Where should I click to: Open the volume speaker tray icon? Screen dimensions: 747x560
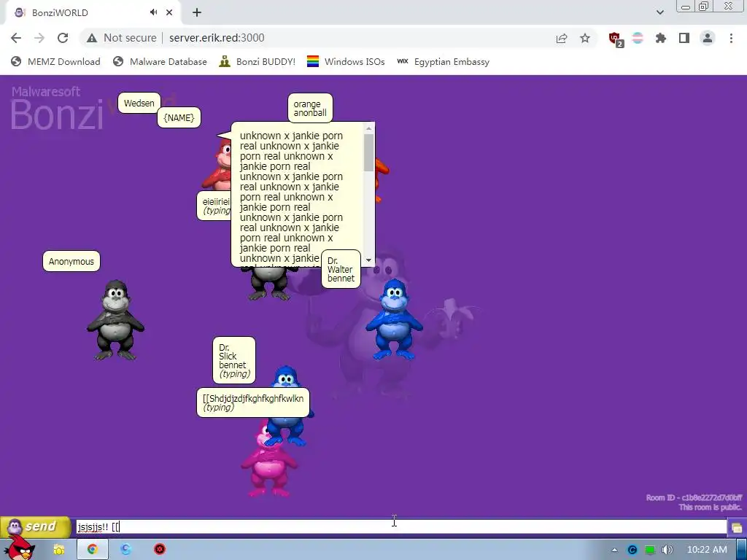pyautogui.click(x=667, y=550)
